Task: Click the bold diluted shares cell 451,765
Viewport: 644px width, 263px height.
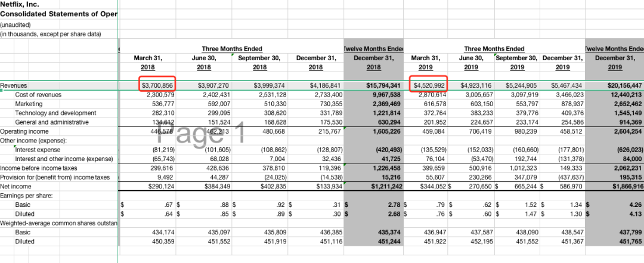Action: point(631,241)
